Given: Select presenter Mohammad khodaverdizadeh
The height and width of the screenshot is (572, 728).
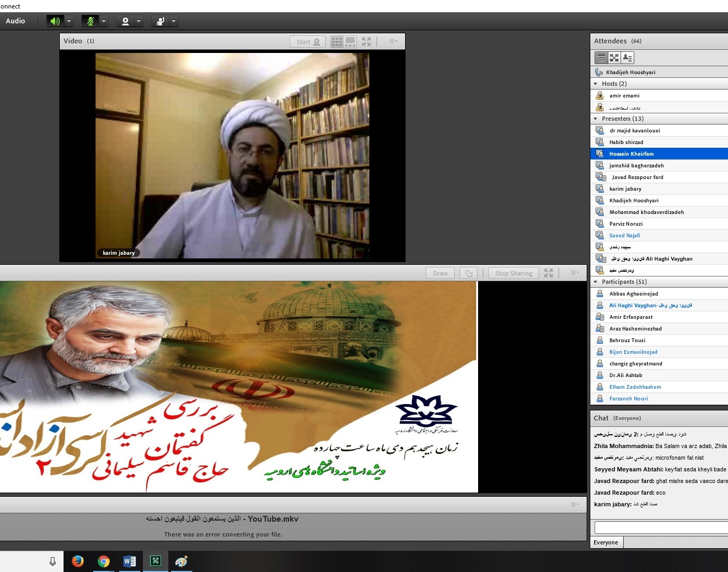Looking at the screenshot, I should coord(659,212).
